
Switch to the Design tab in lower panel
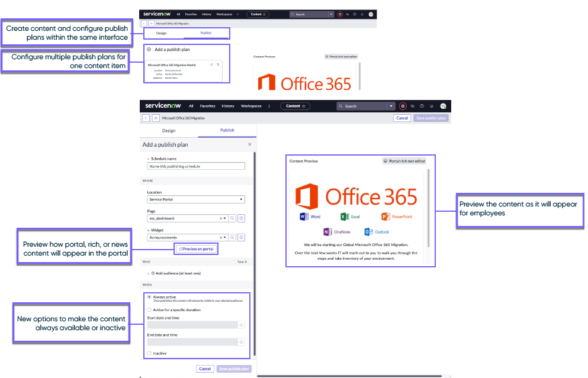coord(169,131)
